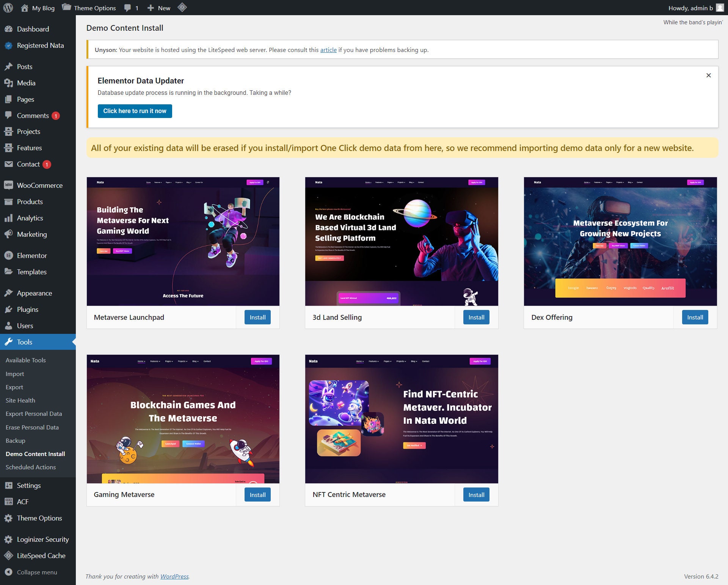The image size is (728, 585).
Task: Open the article link in the Unyson notice
Action: click(328, 50)
